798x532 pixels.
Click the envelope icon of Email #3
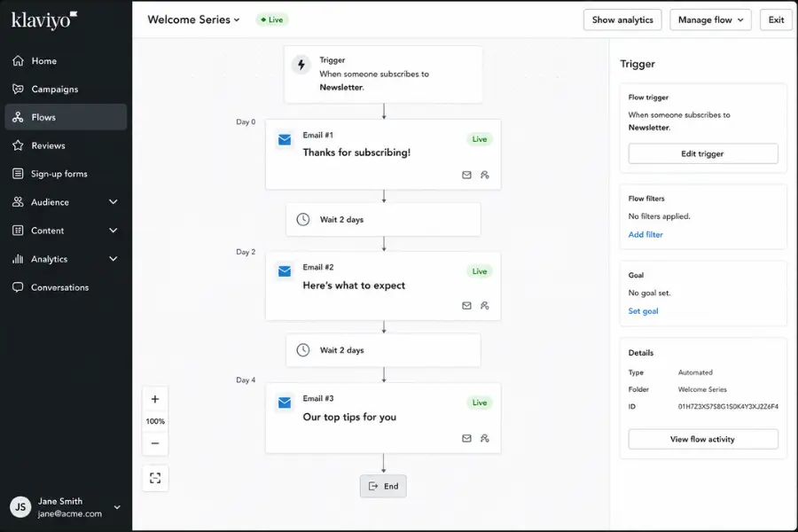click(x=285, y=403)
